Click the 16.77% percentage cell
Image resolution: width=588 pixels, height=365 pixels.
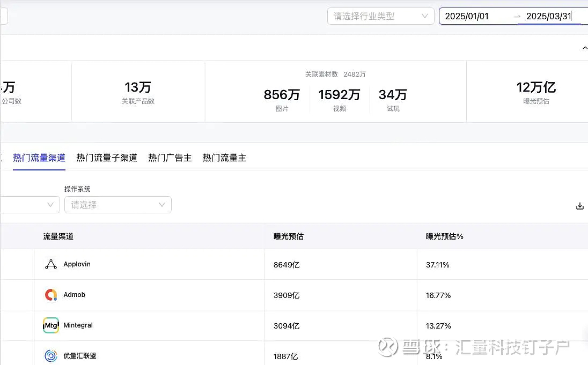pyautogui.click(x=438, y=295)
